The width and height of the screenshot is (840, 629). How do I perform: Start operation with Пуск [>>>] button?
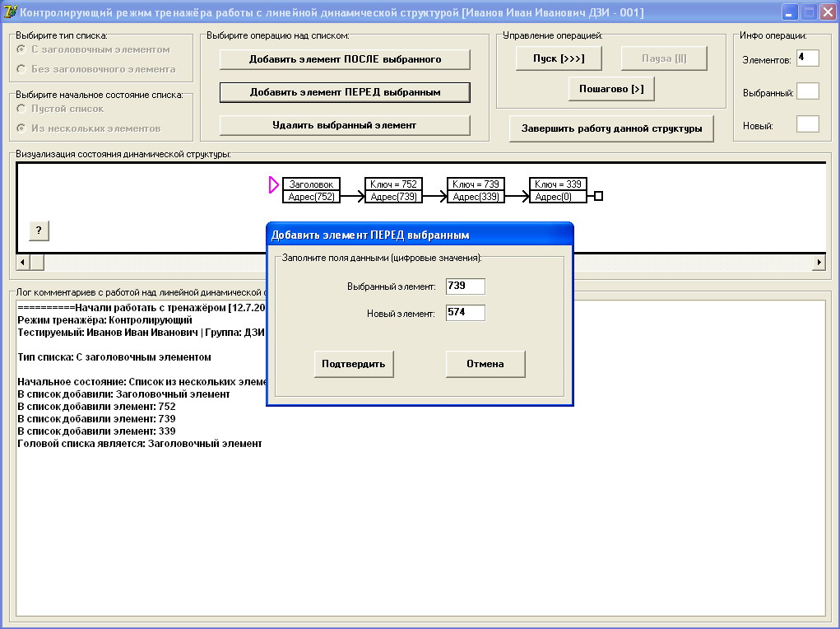pyautogui.click(x=559, y=58)
